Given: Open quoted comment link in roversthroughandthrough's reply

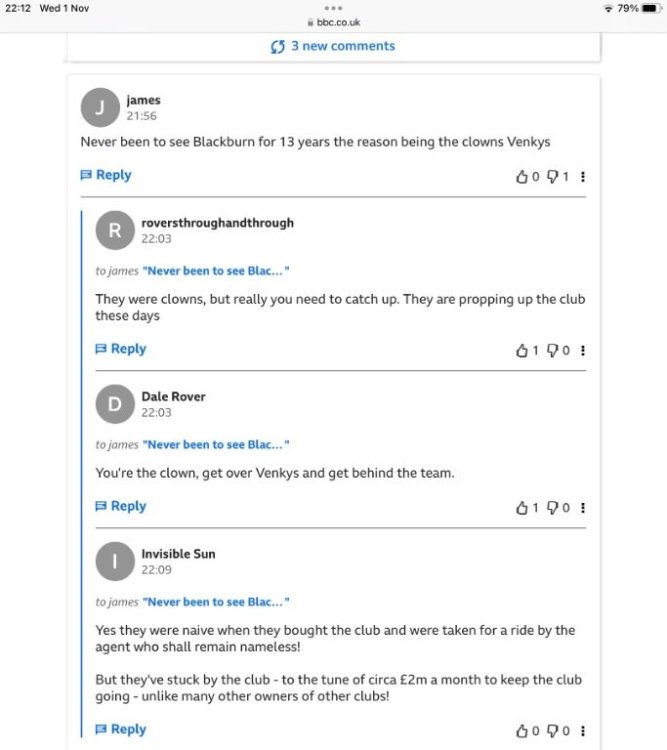Looking at the screenshot, I should coord(216,271).
